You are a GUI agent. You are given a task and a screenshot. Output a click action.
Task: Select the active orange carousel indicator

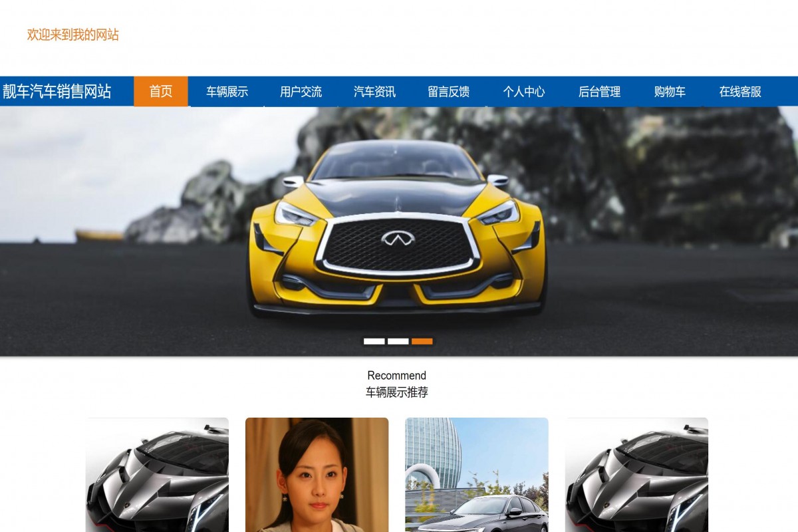coord(423,341)
